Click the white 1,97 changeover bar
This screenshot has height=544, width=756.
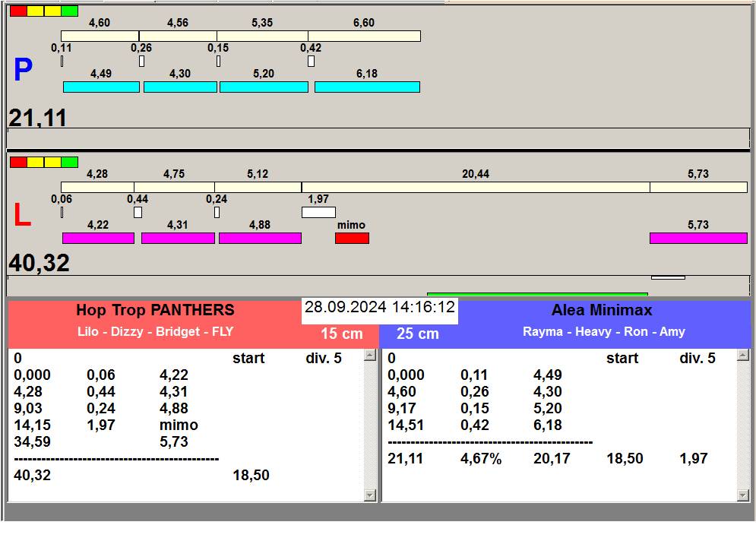[x=318, y=213]
